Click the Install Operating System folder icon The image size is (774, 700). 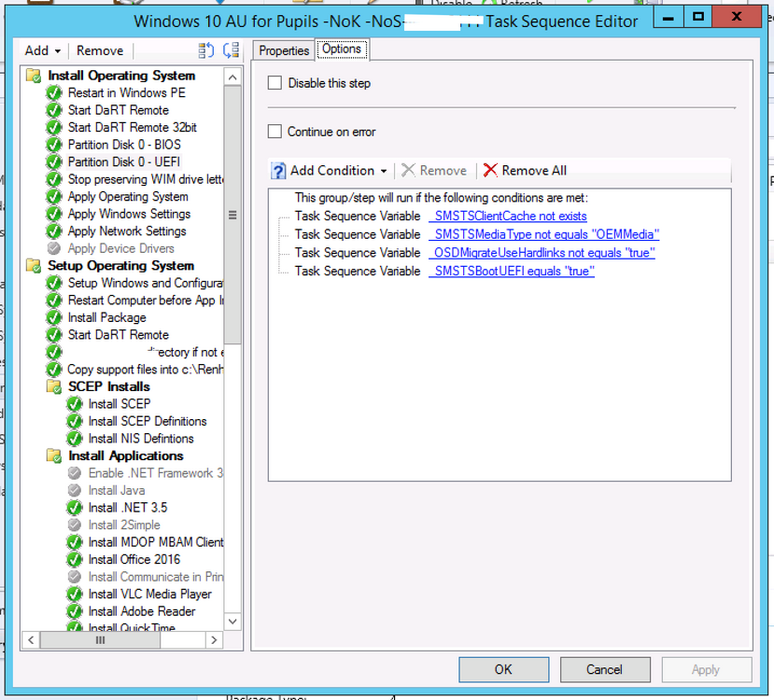point(34,76)
